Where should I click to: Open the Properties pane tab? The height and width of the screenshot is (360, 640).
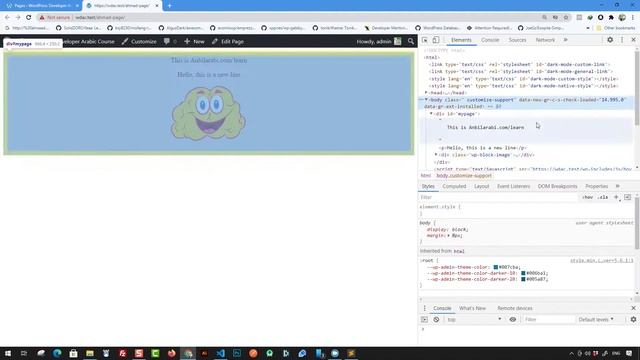pos(596,186)
